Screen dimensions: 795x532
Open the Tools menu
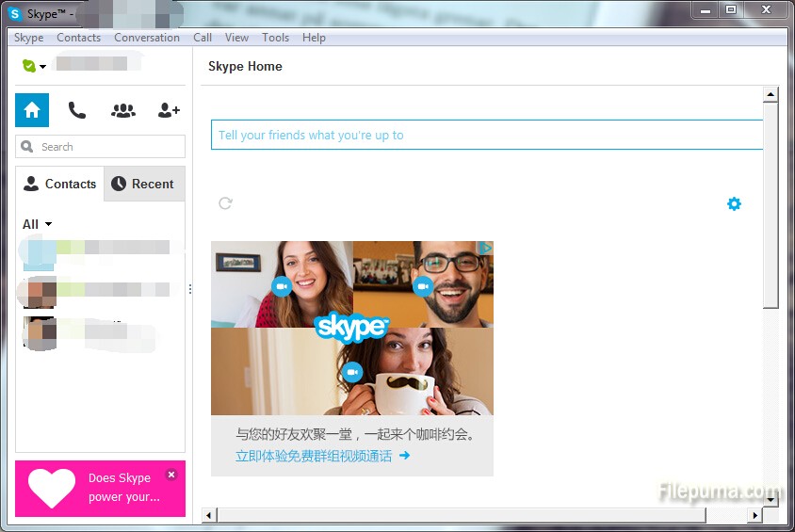point(275,38)
